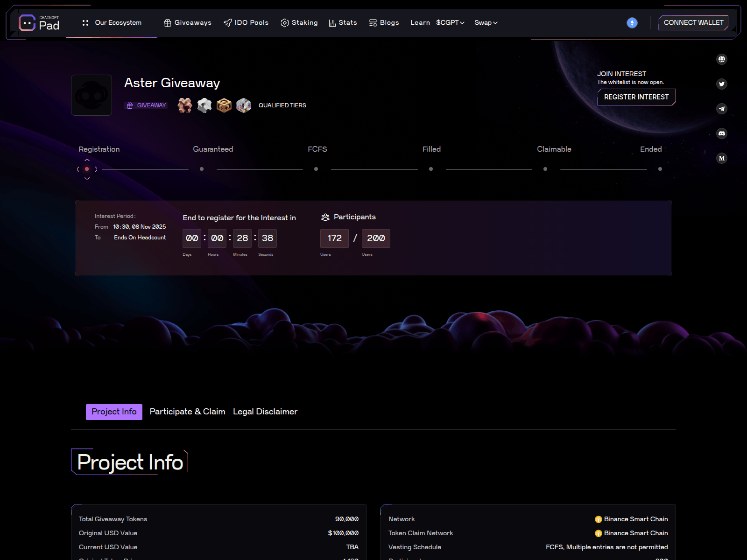Click the Aster project logo thumbnail

click(92, 95)
